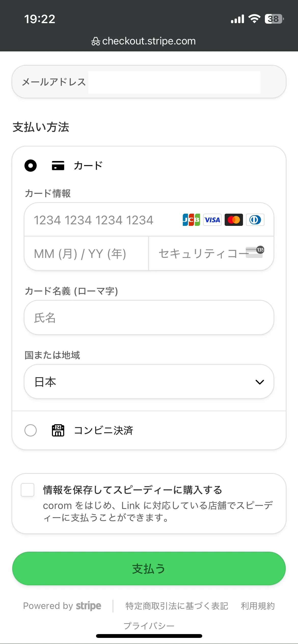Screen dimensions: 298x644
Task: Open the プライバシー privacy link
Action: [149, 626]
